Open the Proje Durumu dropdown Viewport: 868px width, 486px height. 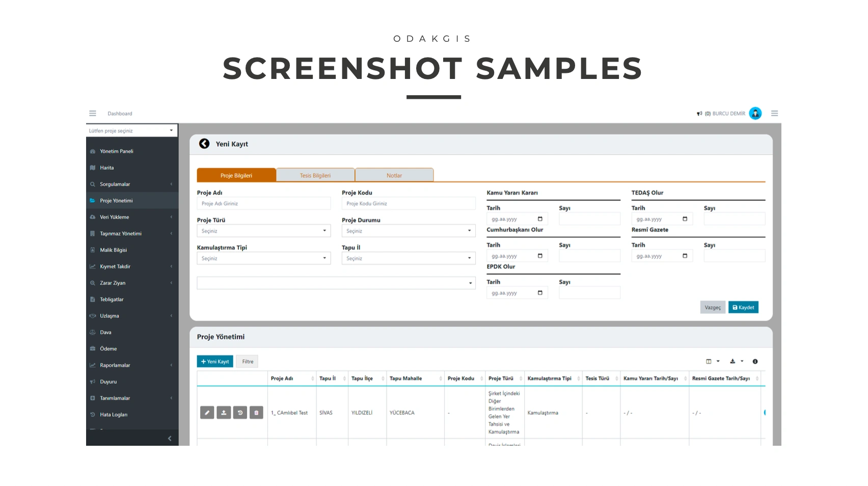tap(408, 231)
